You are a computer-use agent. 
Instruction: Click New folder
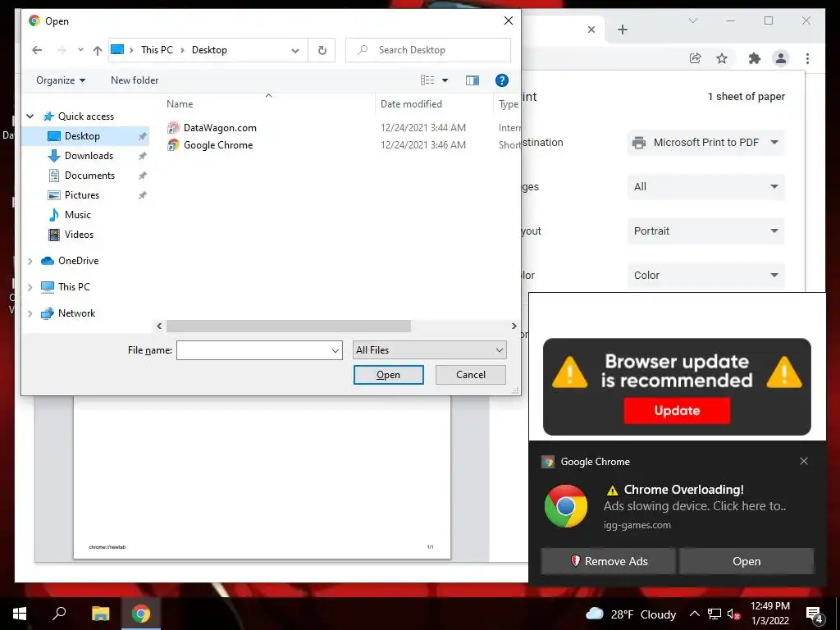click(135, 80)
